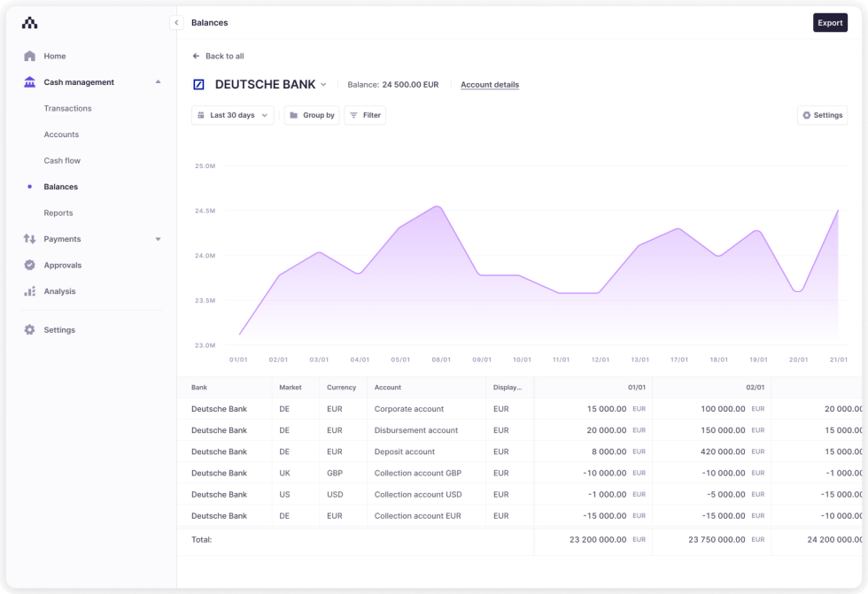The height and width of the screenshot is (594, 868).
Task: Open the Account details link
Action: tap(490, 85)
